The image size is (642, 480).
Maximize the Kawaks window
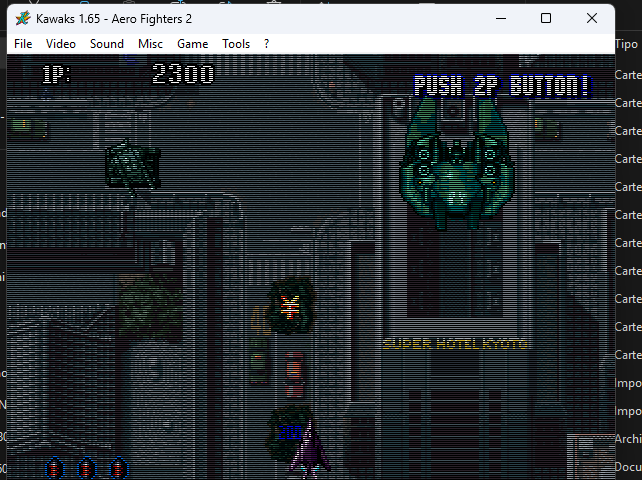[x=546, y=18]
